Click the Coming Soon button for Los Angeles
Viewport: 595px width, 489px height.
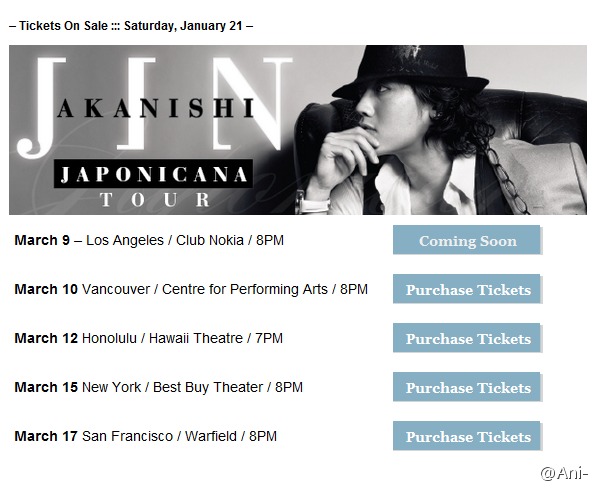pyautogui.click(x=467, y=240)
